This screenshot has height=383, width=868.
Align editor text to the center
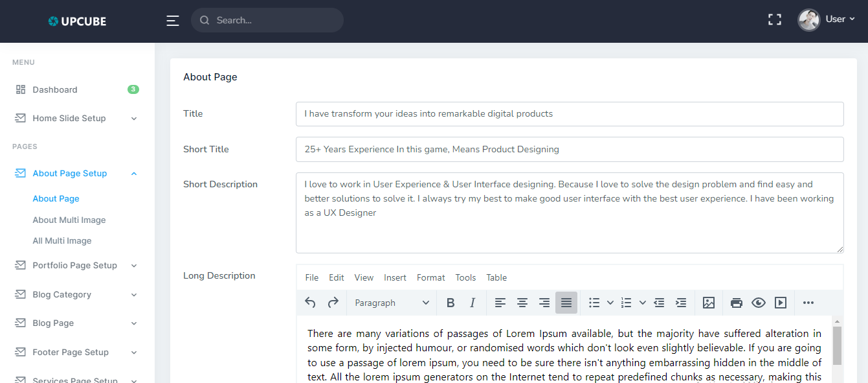tap(522, 303)
